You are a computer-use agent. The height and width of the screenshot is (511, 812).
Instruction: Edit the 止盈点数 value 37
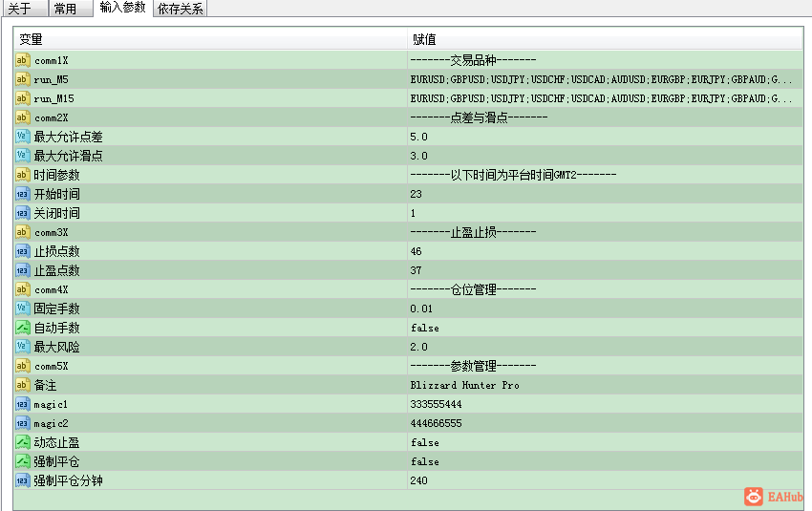click(x=416, y=270)
